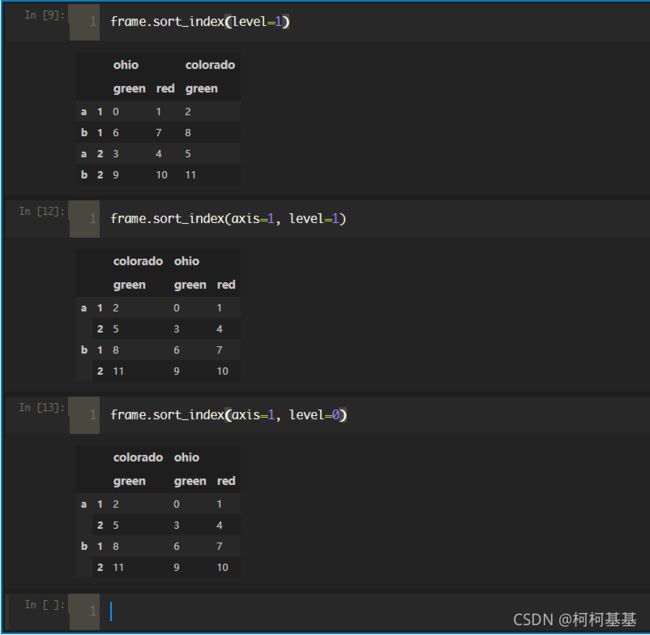Click the sort_index(axis=1, level=0) code cell
Screen dimensions: 650x635
click(228, 415)
